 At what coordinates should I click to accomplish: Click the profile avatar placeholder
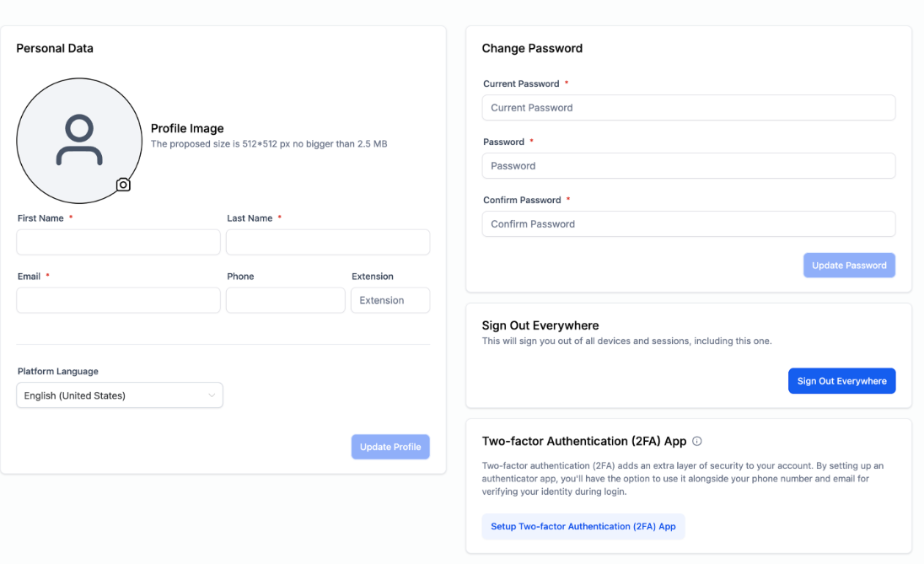pos(79,141)
